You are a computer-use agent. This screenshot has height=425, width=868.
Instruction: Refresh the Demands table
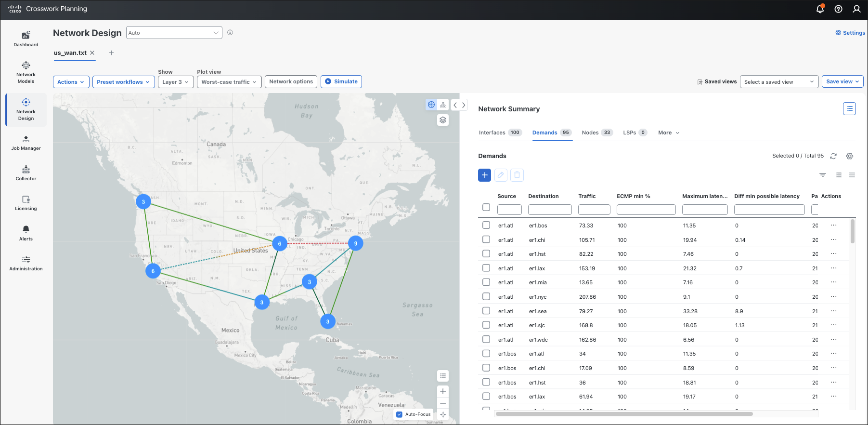coord(833,156)
